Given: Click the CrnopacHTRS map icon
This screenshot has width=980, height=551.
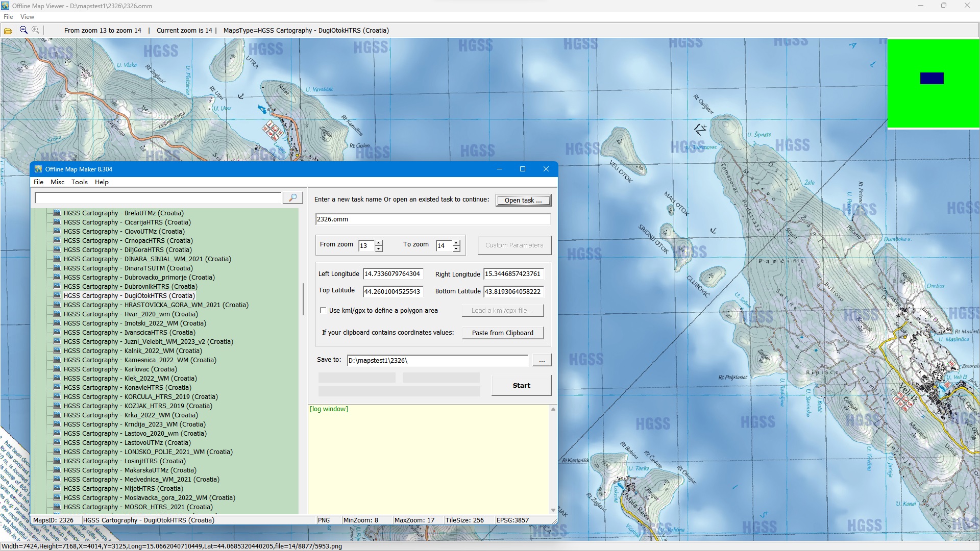Looking at the screenshot, I should pos(57,240).
